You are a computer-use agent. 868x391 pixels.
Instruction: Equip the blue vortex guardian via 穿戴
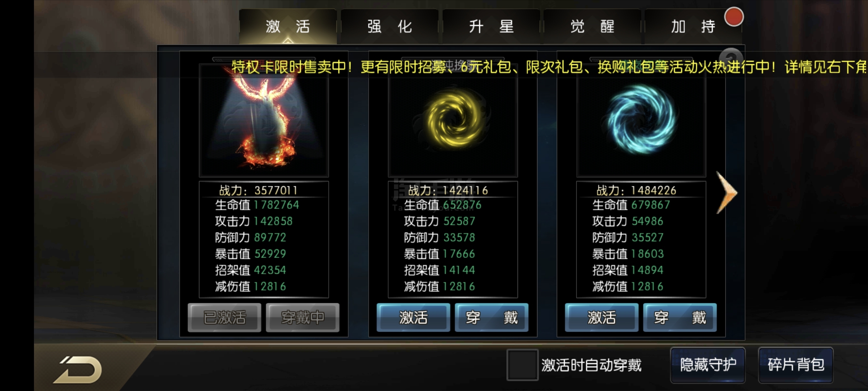point(679,318)
